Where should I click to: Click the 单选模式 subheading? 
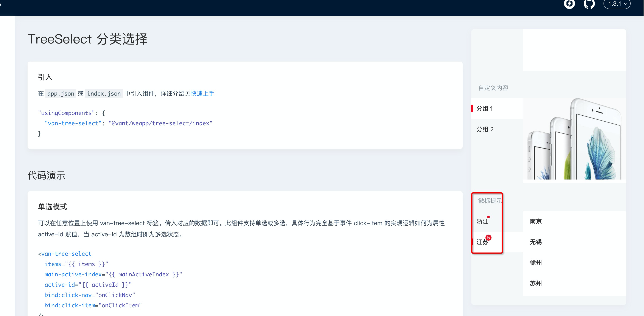pos(53,207)
